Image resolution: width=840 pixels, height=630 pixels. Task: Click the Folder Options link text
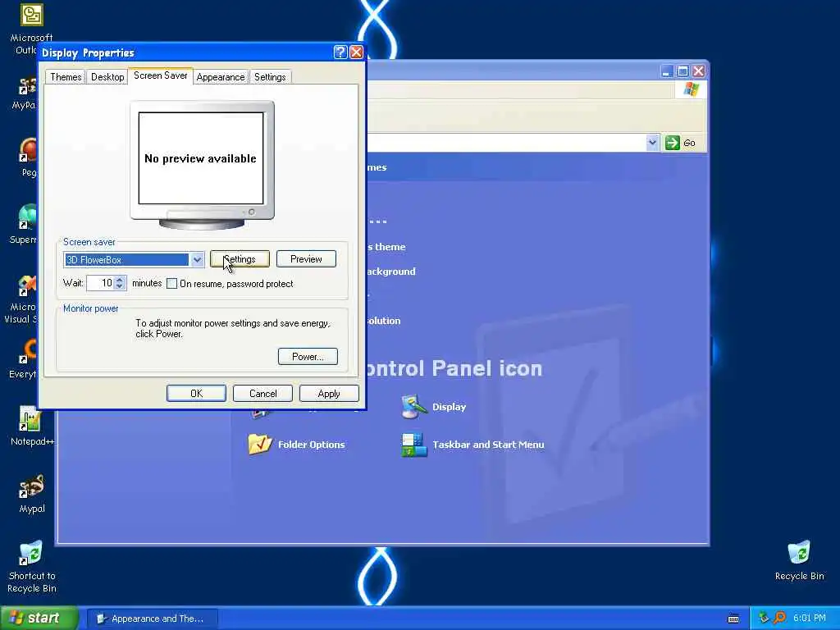pos(311,445)
